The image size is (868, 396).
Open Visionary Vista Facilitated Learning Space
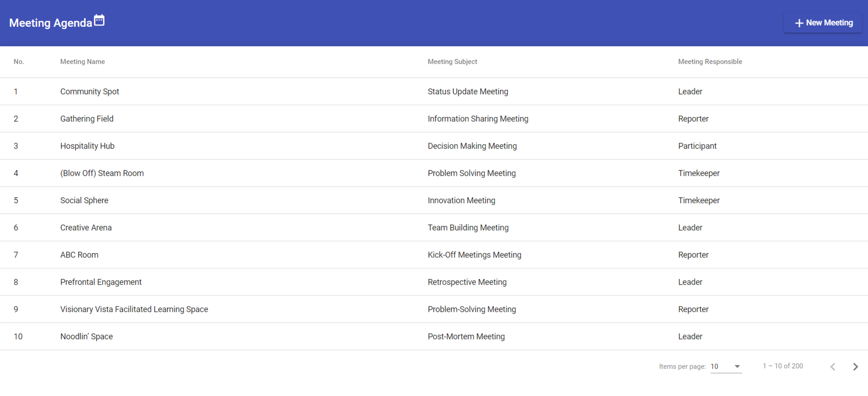point(134,309)
